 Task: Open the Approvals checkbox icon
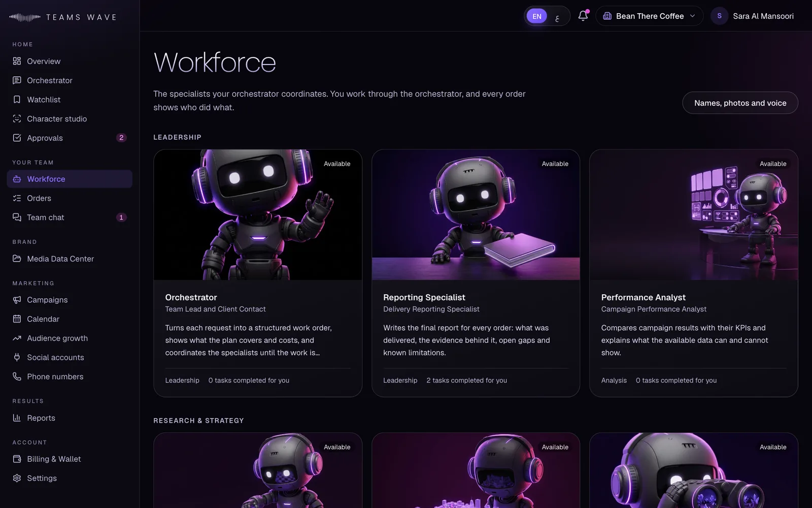pos(17,138)
